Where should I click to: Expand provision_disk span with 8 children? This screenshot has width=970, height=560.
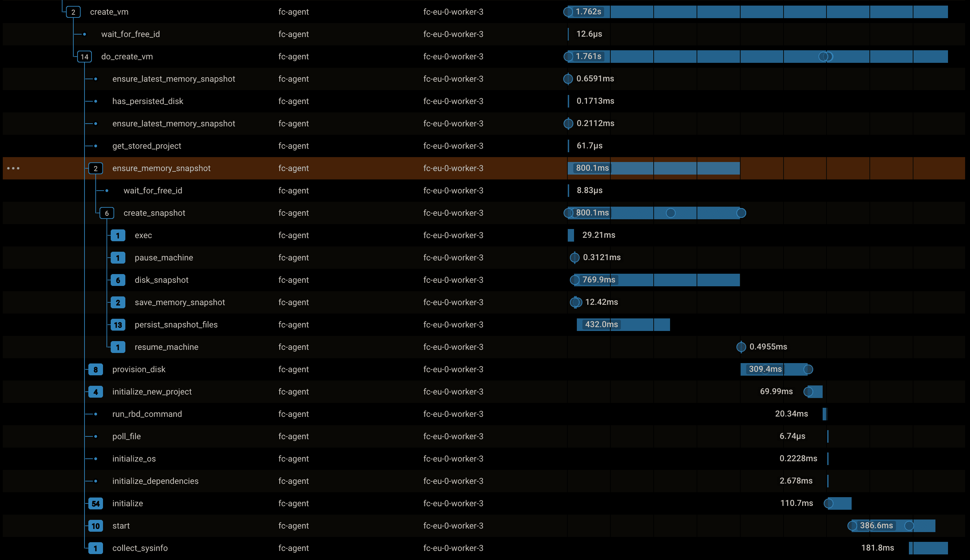[95, 369]
